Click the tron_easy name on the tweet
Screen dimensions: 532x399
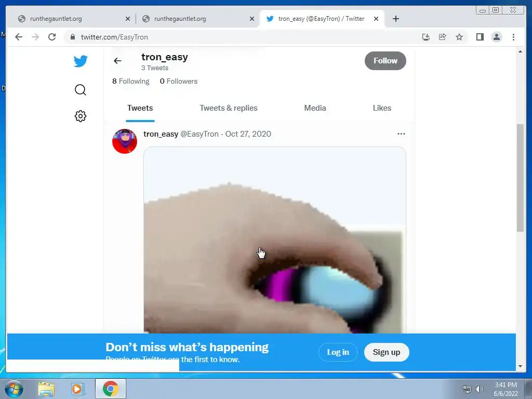coord(161,134)
